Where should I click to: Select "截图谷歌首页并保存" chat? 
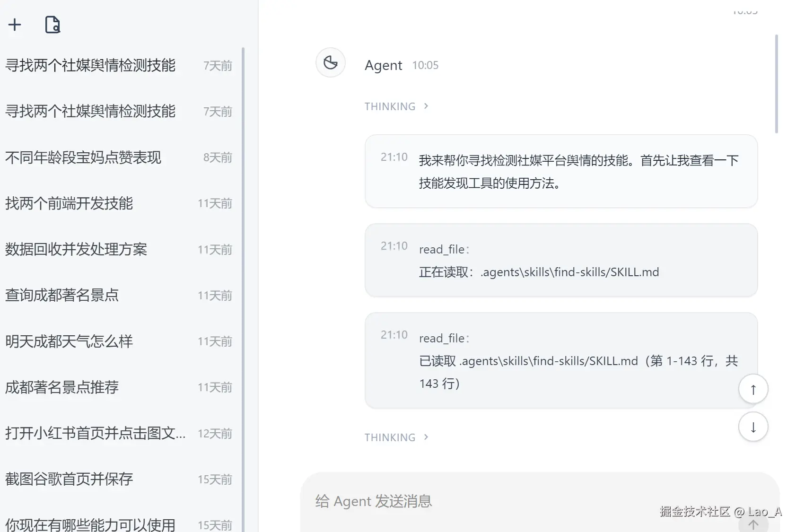point(118,479)
